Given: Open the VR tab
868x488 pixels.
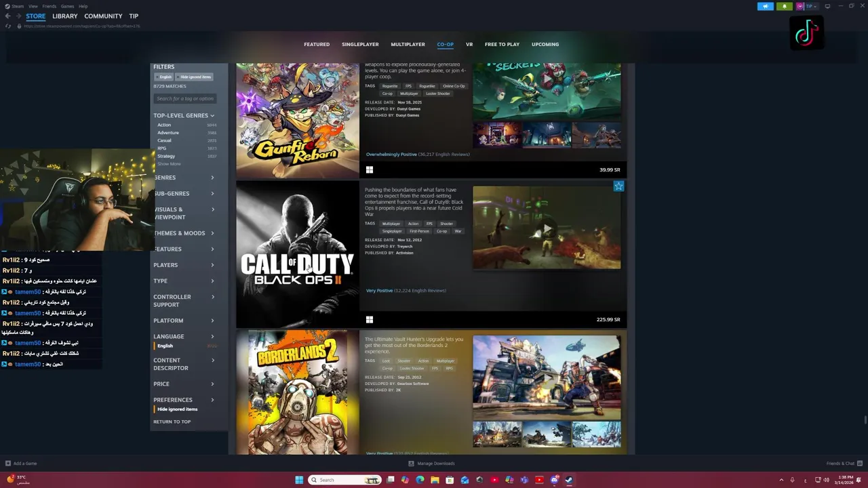Looking at the screenshot, I should click(x=469, y=44).
